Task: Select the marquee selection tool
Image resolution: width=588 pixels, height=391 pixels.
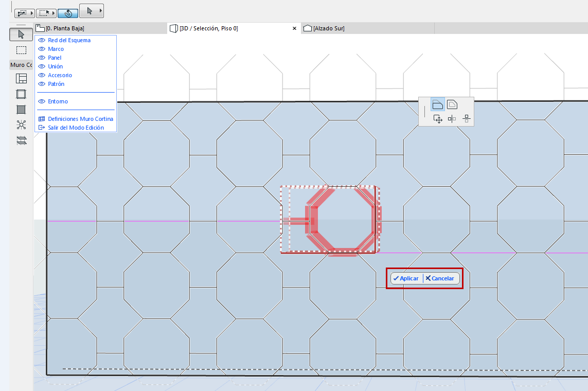Action: point(21,50)
